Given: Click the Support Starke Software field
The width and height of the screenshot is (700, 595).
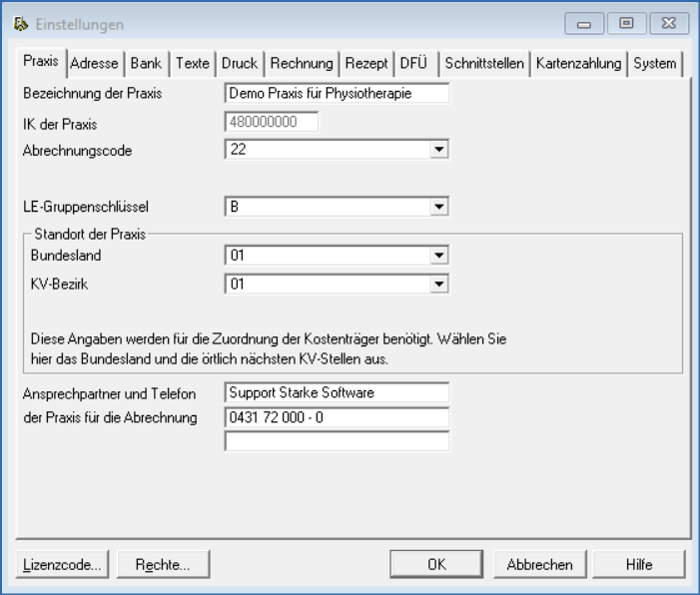Looking at the screenshot, I should (338, 392).
